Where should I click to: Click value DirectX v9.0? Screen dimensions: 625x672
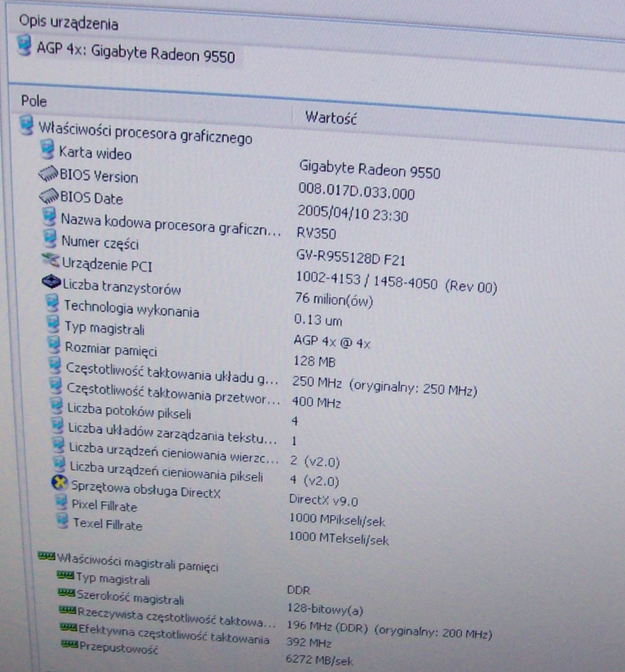(x=323, y=500)
